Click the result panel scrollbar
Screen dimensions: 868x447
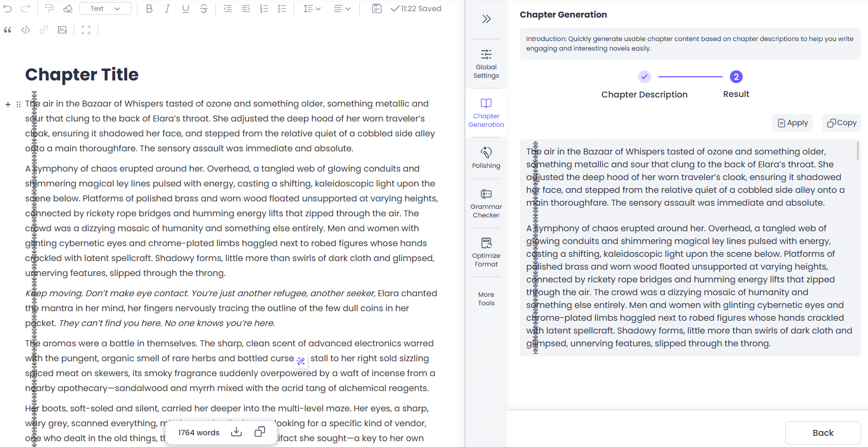[857, 151]
